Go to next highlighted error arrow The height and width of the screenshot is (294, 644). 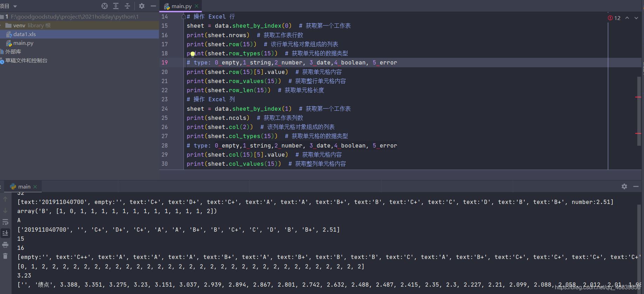pyautogui.click(x=636, y=18)
